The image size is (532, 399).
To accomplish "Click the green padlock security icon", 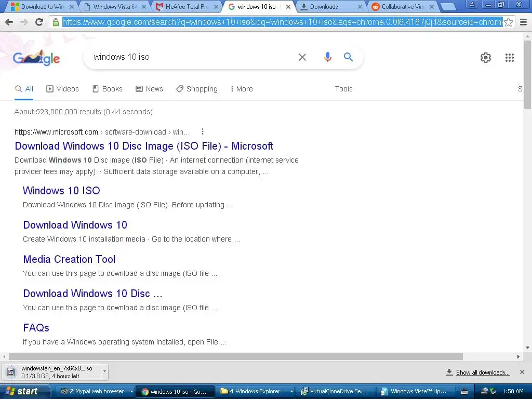I will click(56, 22).
